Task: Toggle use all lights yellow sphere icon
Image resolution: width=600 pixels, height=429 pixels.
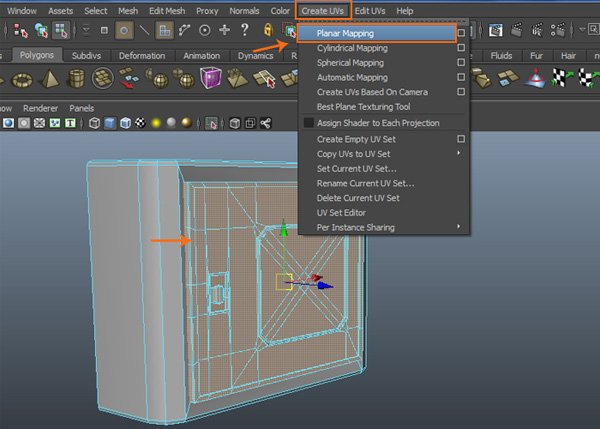Action: (x=156, y=123)
